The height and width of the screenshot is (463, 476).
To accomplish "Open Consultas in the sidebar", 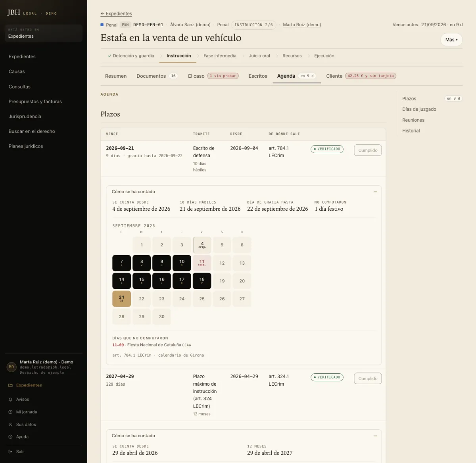I will (19, 87).
